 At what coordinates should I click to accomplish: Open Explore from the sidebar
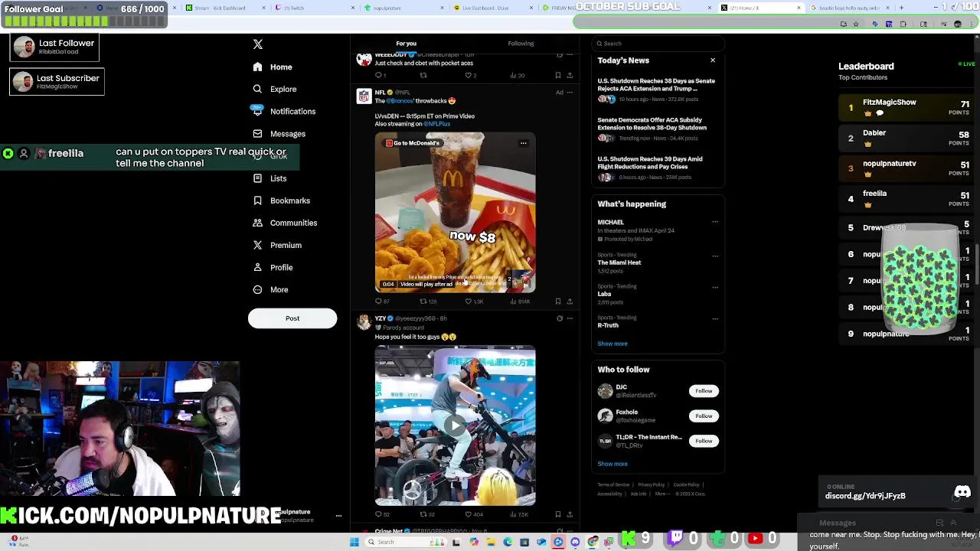click(x=274, y=89)
